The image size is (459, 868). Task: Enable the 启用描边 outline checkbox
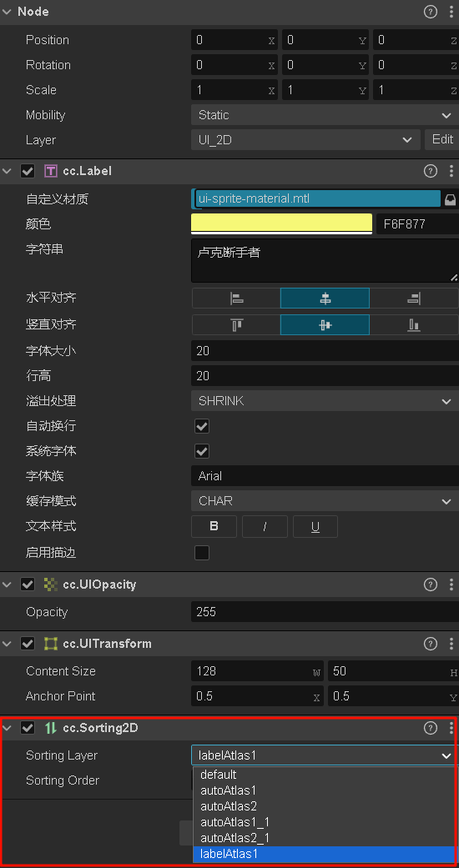202,553
